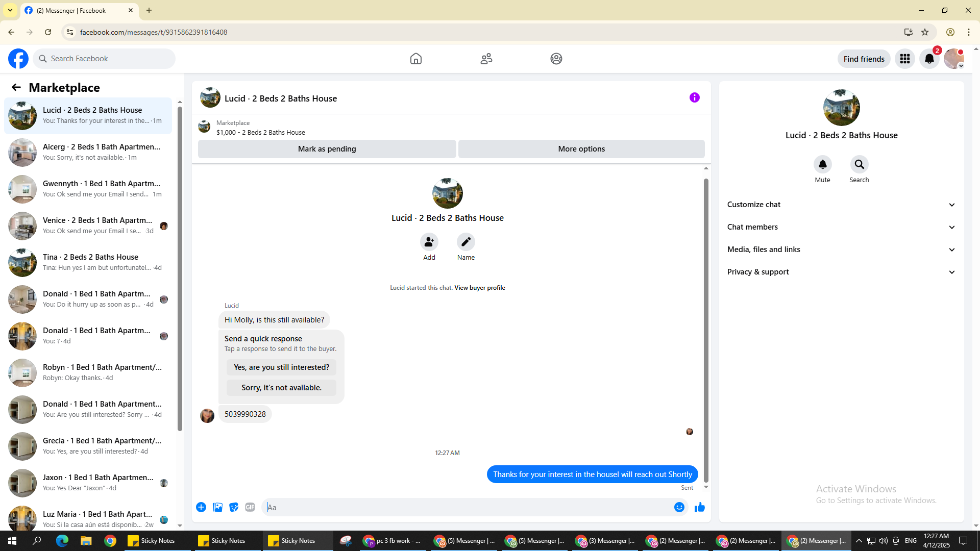The width and height of the screenshot is (980, 551).
Task: Open the account profile picture menu
Action: click(x=954, y=59)
